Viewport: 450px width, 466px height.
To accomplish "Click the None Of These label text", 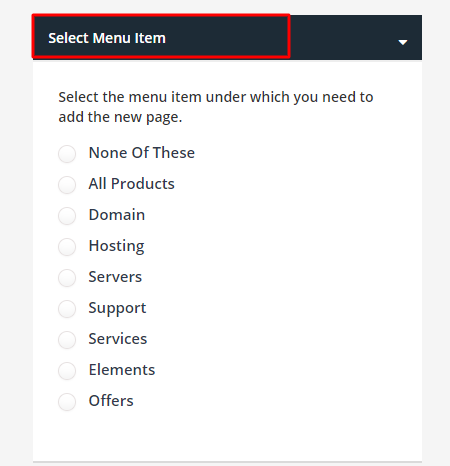I will point(142,153).
